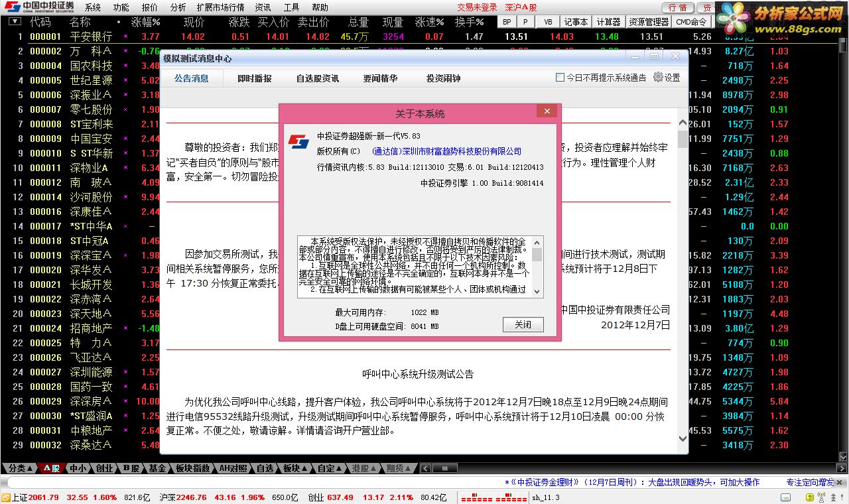Image resolution: width=849 pixels, height=504 pixels.
Task: Click the 涨幅% column header
Action: [x=147, y=22]
